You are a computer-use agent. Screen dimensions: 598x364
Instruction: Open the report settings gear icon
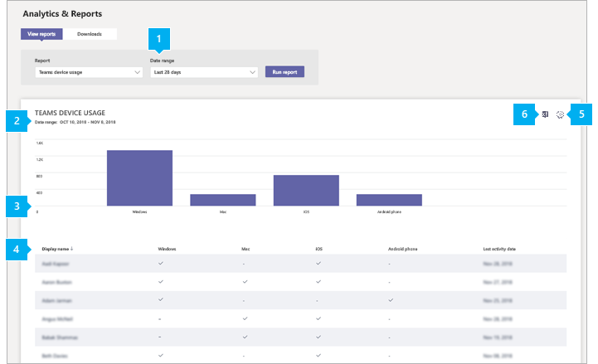(560, 114)
